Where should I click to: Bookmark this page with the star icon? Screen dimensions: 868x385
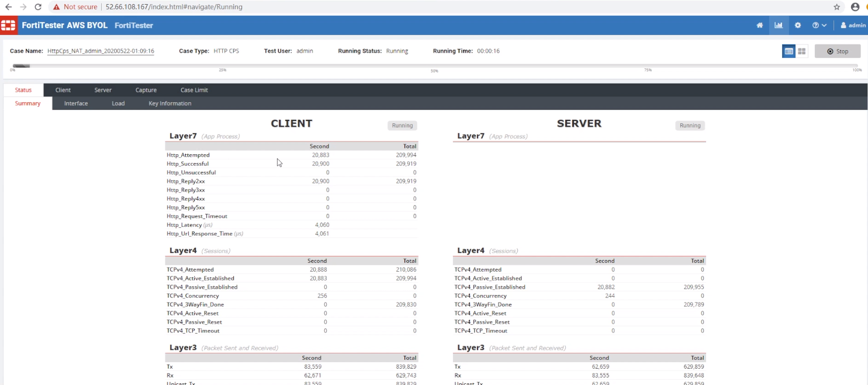[x=837, y=6]
